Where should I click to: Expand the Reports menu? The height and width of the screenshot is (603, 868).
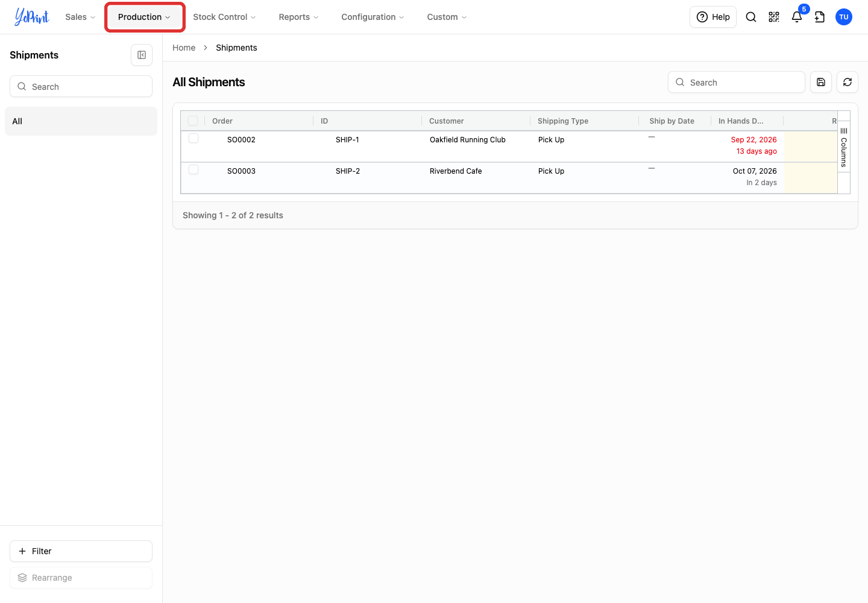pos(298,17)
